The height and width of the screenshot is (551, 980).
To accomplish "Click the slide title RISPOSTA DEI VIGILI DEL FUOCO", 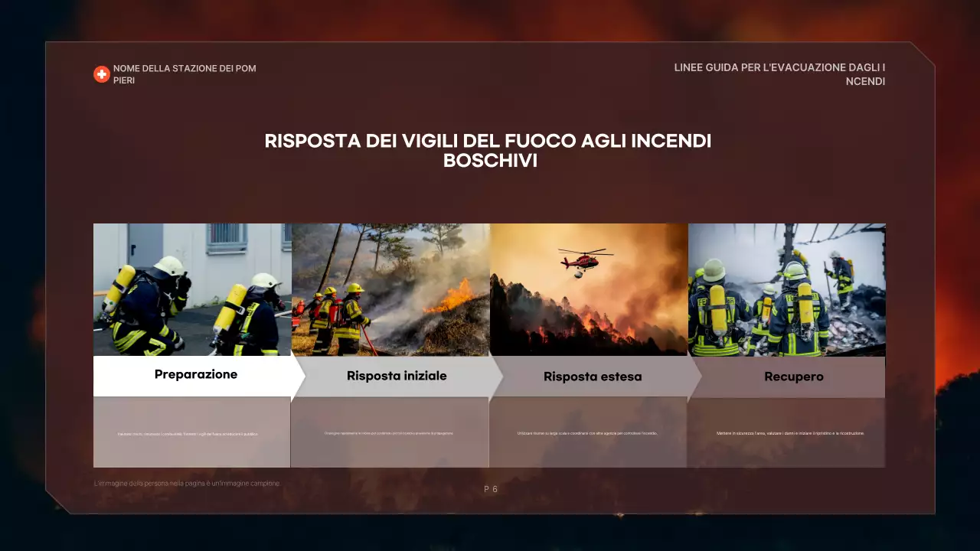I will [489, 150].
